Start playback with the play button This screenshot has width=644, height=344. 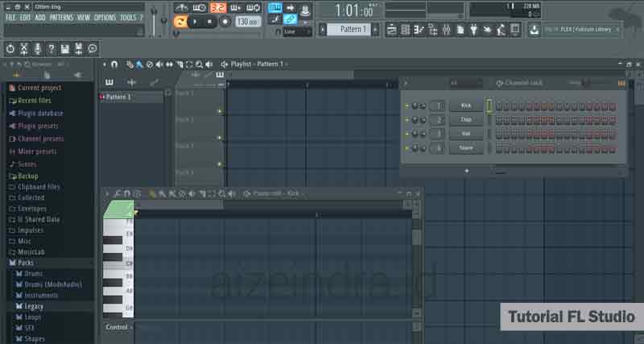point(196,22)
